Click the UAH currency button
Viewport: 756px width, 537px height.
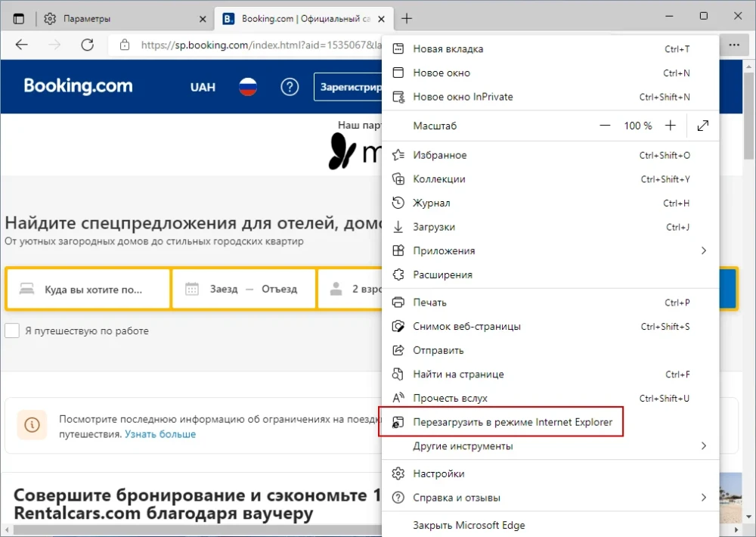click(203, 87)
